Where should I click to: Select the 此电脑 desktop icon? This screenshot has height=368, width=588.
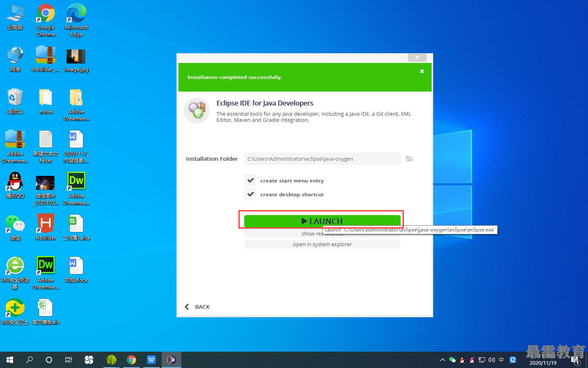(x=15, y=17)
